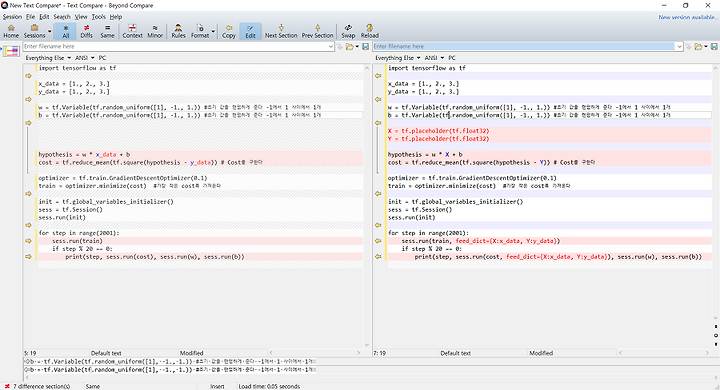The height and width of the screenshot is (390, 720).
Task: Click '7 difference section(s)' status text
Action: click(x=41, y=386)
